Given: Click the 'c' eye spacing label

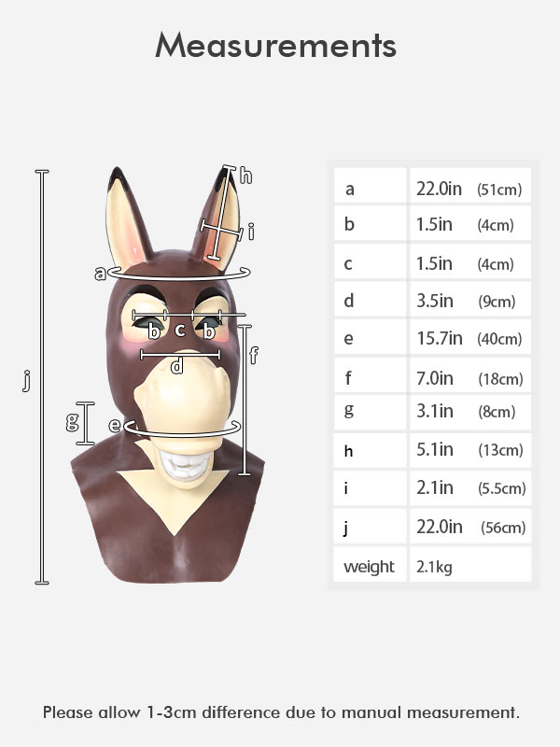Looking at the screenshot, I should pos(180,330).
